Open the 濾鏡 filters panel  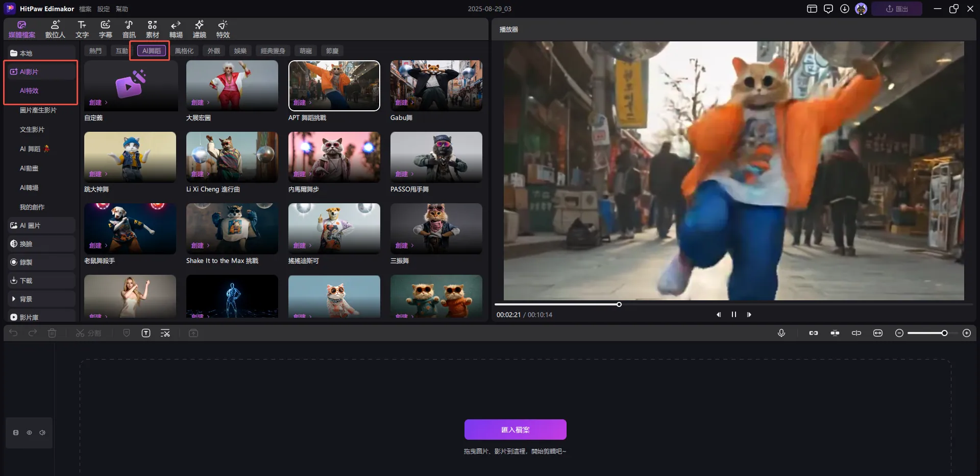coord(199,29)
